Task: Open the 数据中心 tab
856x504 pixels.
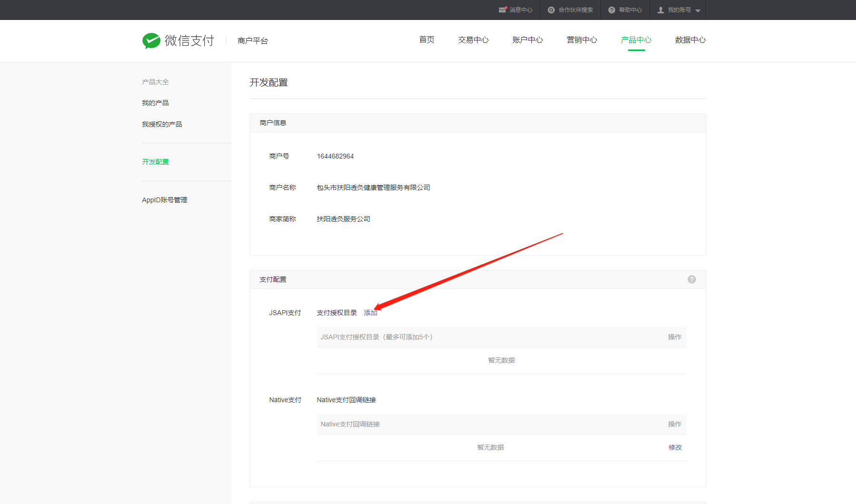Action: [x=690, y=40]
